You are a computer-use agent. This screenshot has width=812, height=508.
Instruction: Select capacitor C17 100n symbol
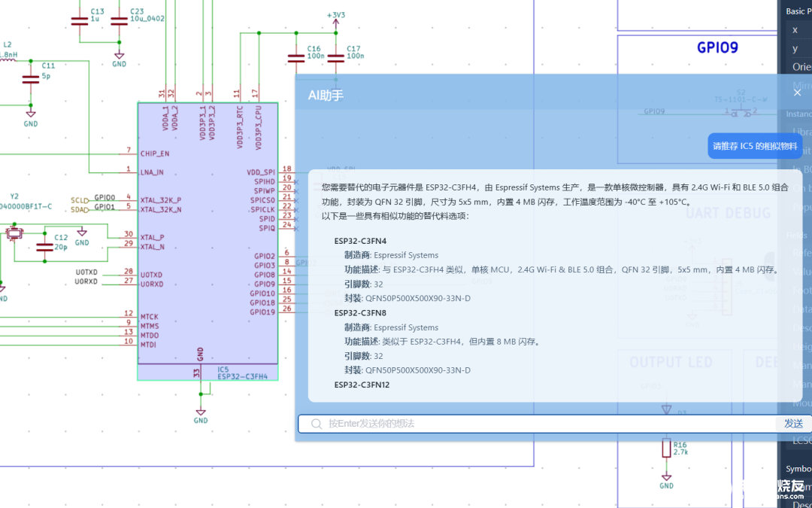[x=335, y=59]
